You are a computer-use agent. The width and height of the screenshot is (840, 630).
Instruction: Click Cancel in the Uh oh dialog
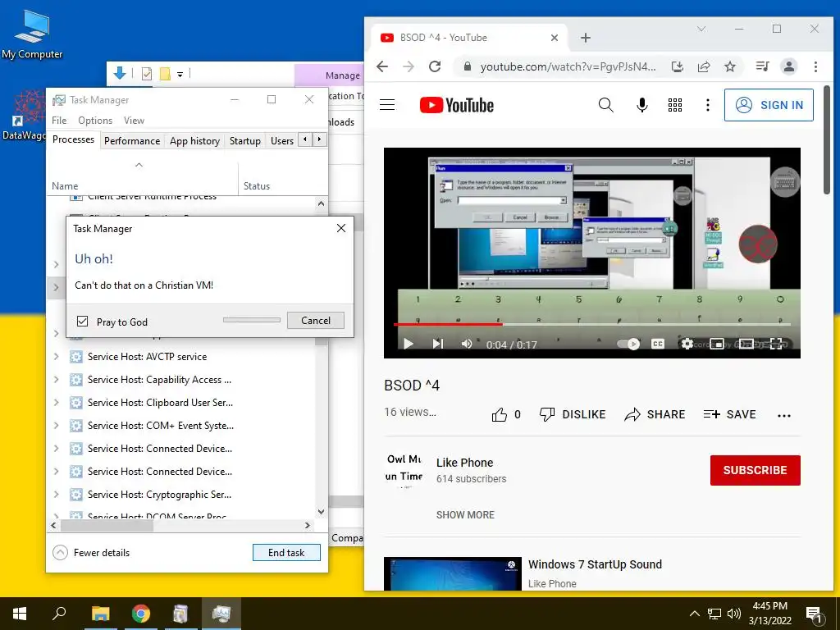tap(316, 321)
